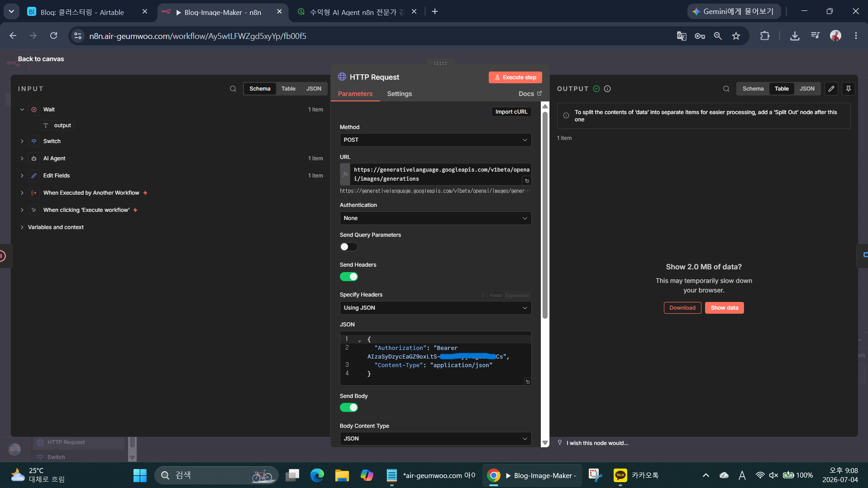This screenshot has height=488, width=868.
Task: Open KakaoTalk from the taskbar
Action: coord(636,475)
